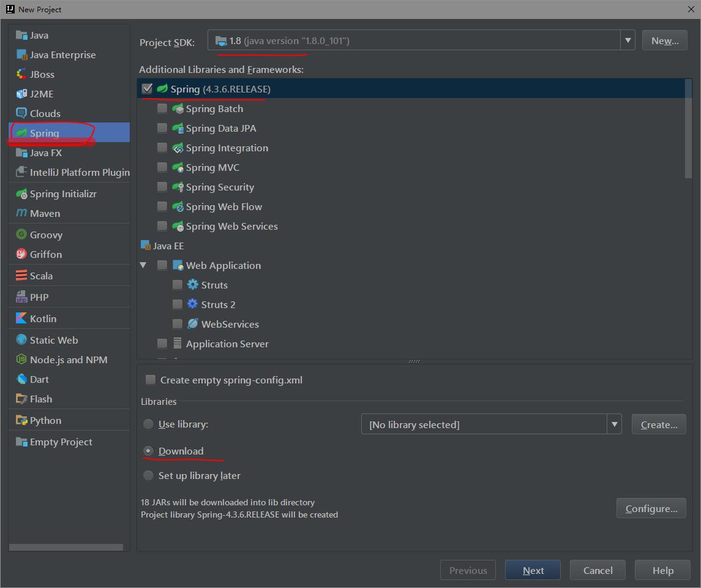Viewport: 701px width, 588px height.
Task: Select Empty Project label
Action: (61, 442)
